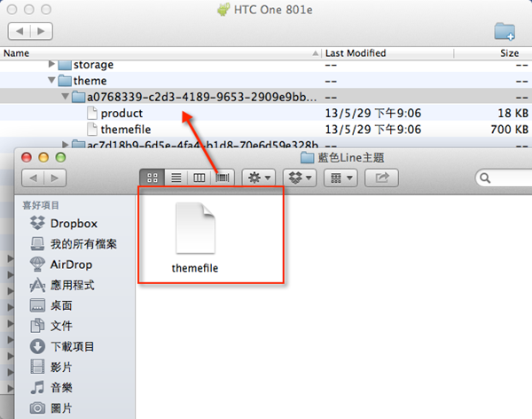Open the arrange items dropdown
The width and height of the screenshot is (532, 419).
340,178
